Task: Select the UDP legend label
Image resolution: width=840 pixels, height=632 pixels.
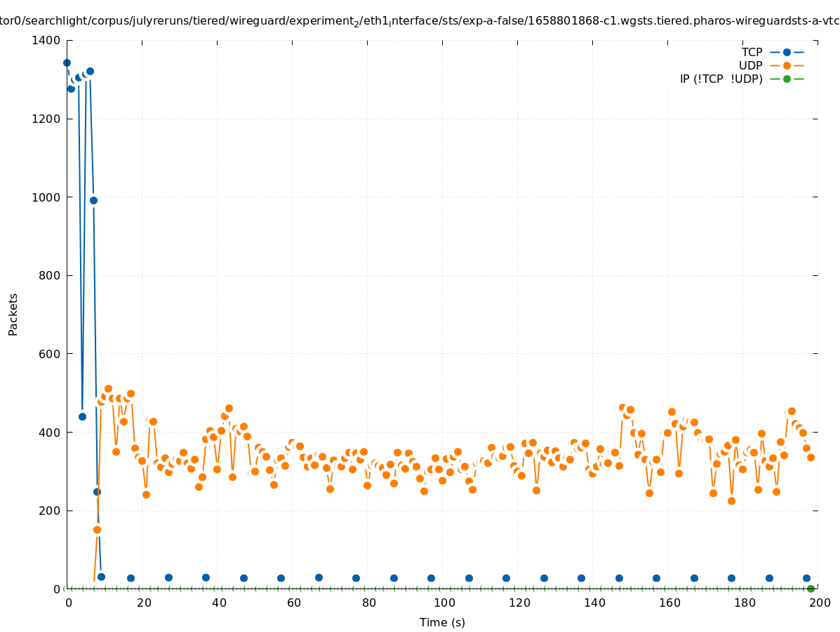Action: point(750,65)
